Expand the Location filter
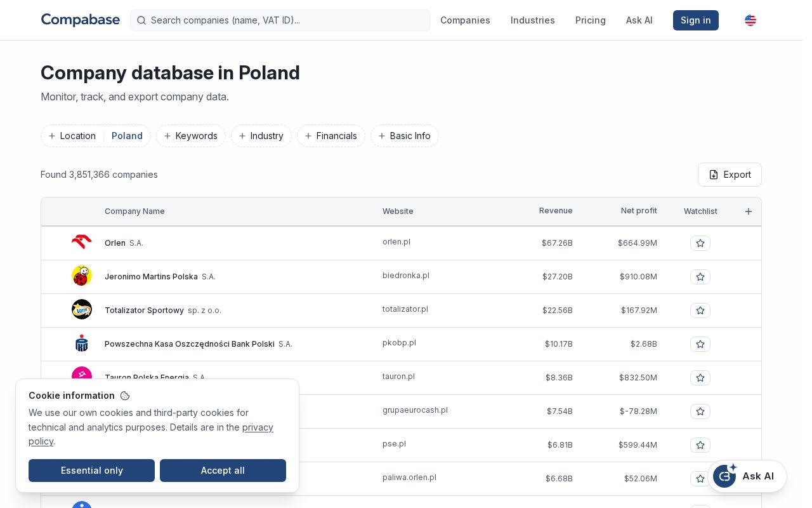 coord(72,136)
